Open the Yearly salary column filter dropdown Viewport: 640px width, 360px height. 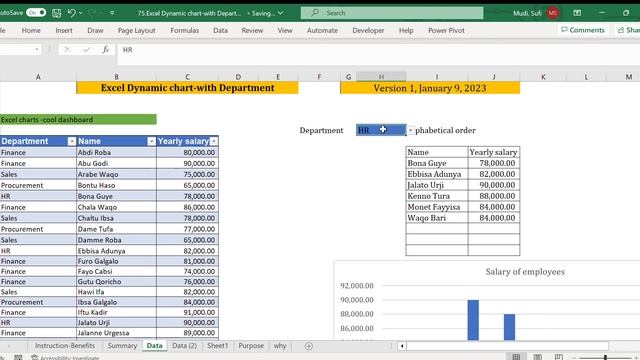point(214,141)
